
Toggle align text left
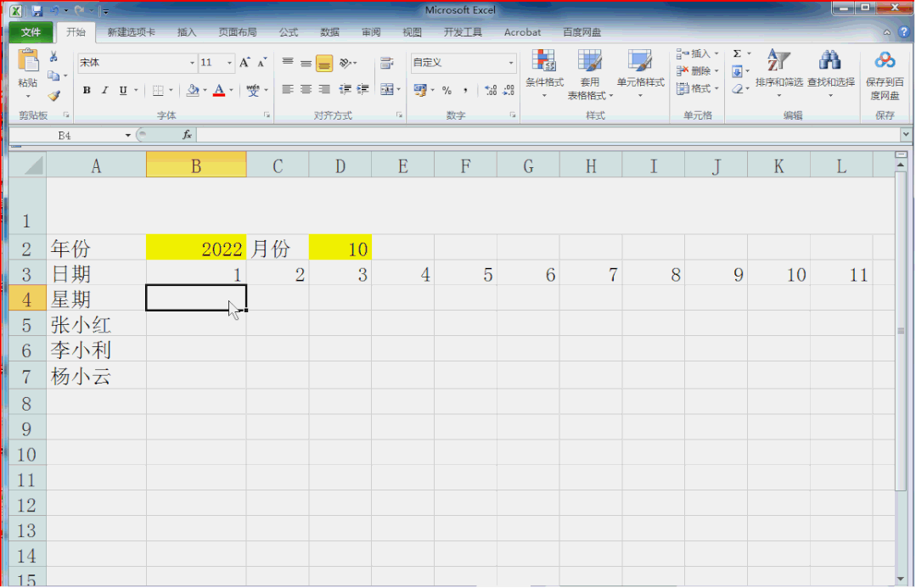[288, 89]
